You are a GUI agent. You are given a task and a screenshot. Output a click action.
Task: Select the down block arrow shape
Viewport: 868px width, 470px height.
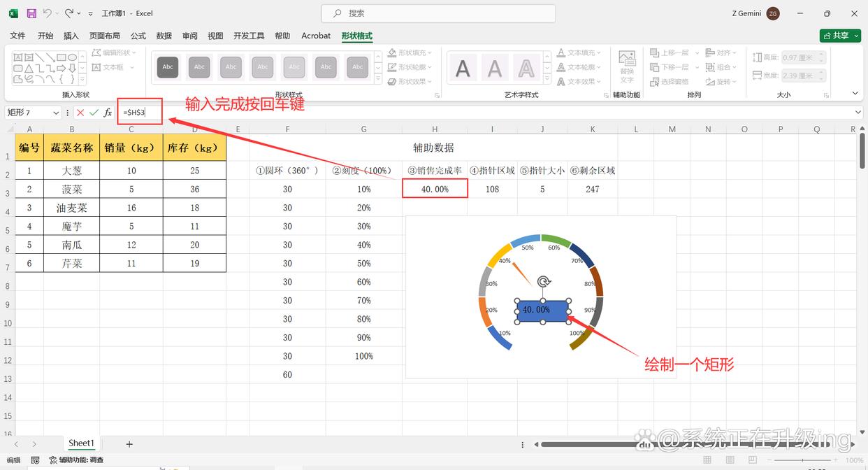72,69
